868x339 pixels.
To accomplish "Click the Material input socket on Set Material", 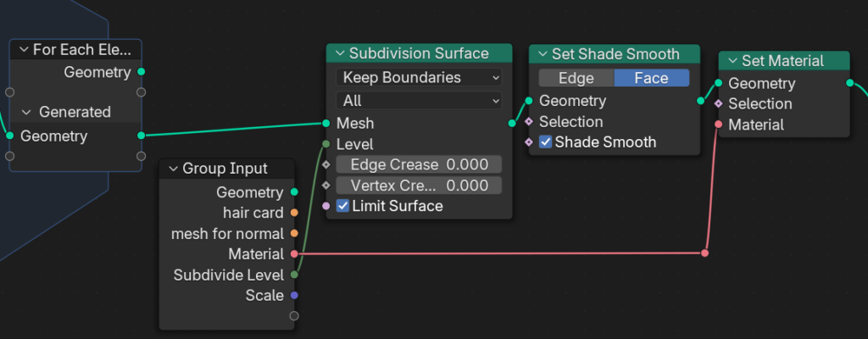I will (718, 125).
